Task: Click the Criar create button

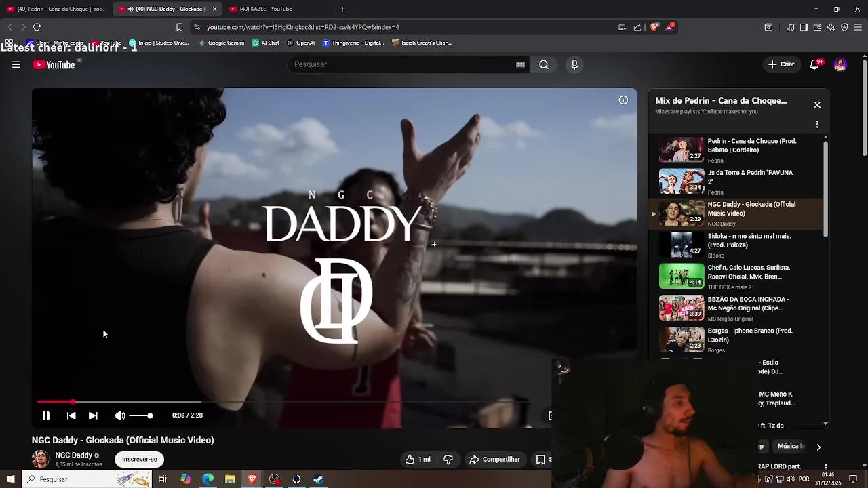Action: tap(781, 64)
